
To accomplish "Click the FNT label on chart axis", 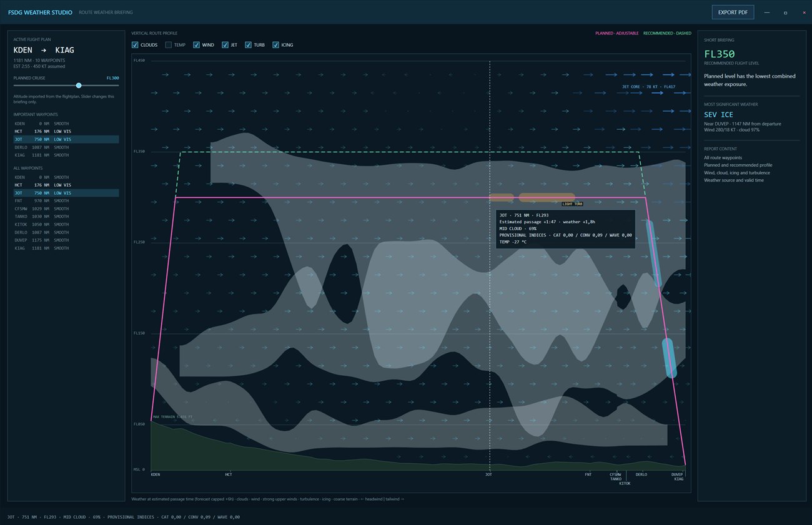I will pyautogui.click(x=588, y=474).
